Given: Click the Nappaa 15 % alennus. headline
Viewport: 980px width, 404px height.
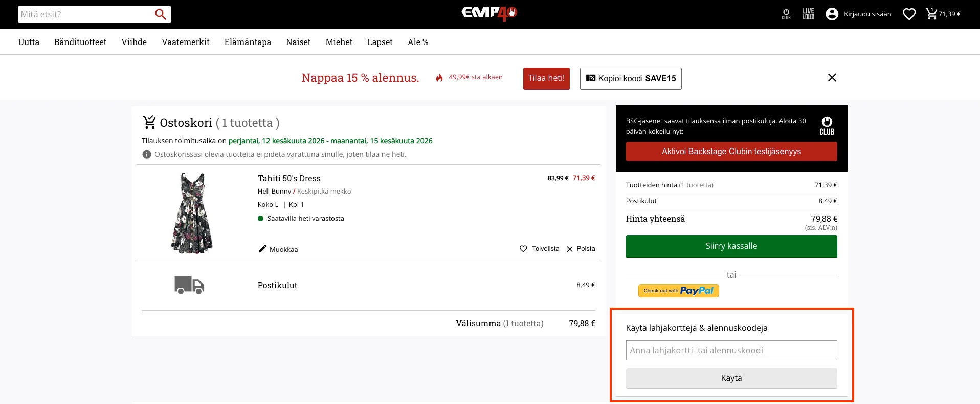Looking at the screenshot, I should click(360, 78).
